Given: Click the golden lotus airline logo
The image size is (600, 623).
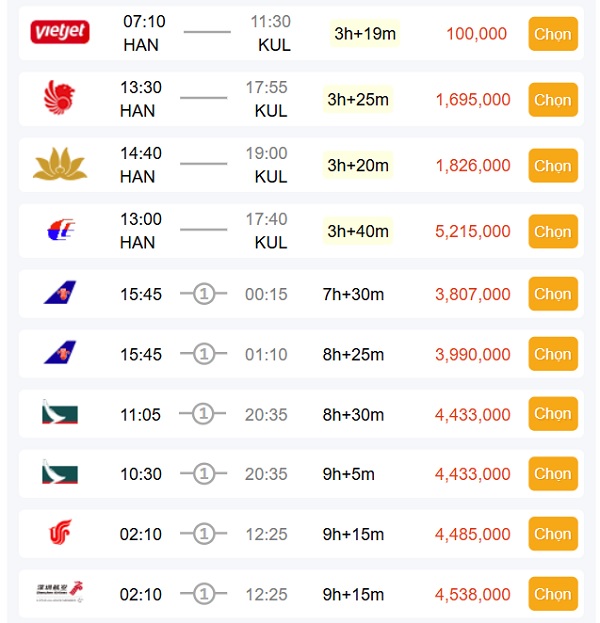Looking at the screenshot, I should click(x=60, y=165).
